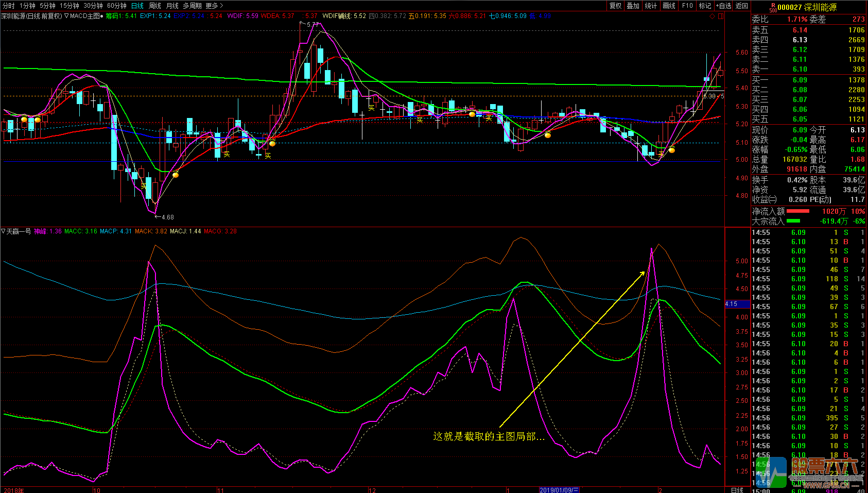Select the 买三 6.07 order row
The width and height of the screenshot is (868, 493).
(808, 100)
